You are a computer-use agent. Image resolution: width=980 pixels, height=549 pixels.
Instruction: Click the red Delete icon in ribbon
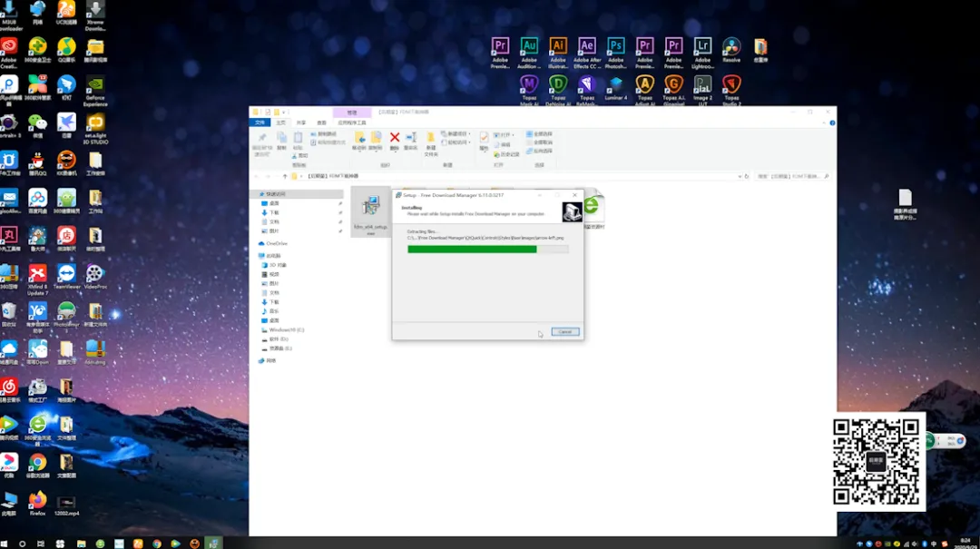pyautogui.click(x=395, y=138)
